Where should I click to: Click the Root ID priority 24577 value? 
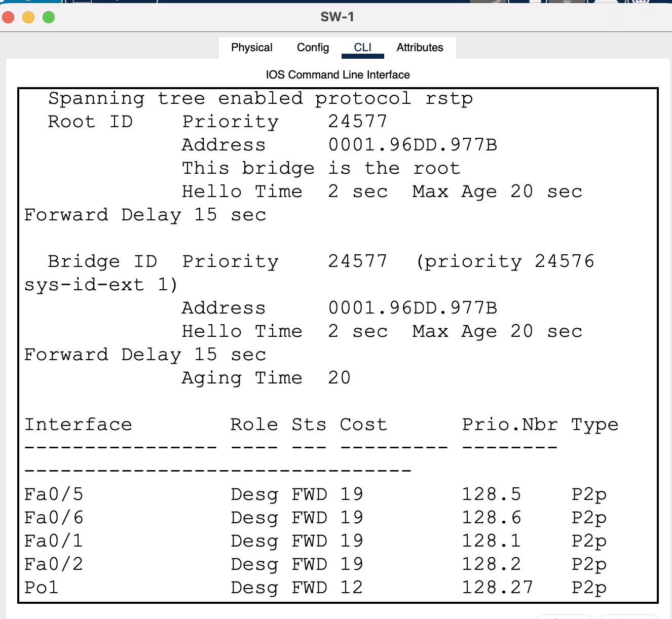click(357, 122)
